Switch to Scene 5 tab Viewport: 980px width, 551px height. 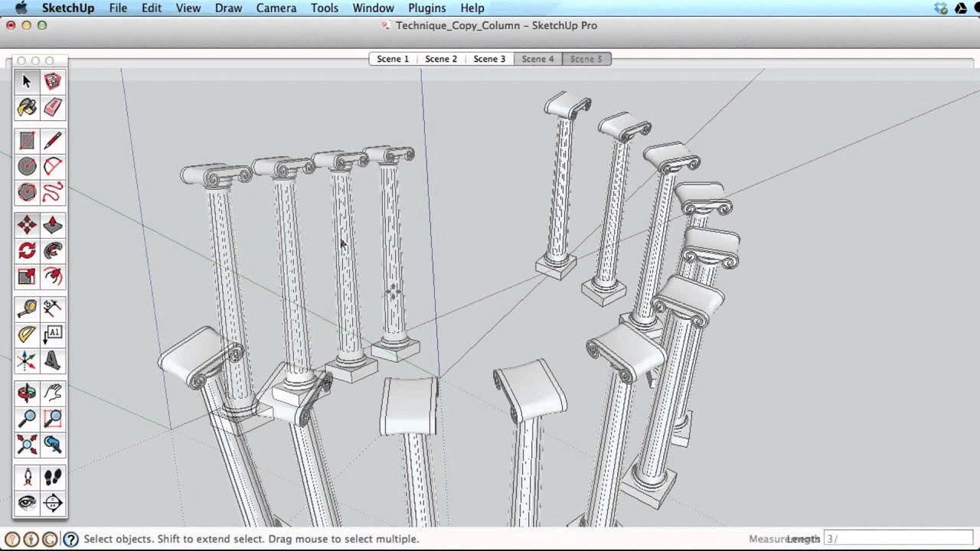coord(586,59)
